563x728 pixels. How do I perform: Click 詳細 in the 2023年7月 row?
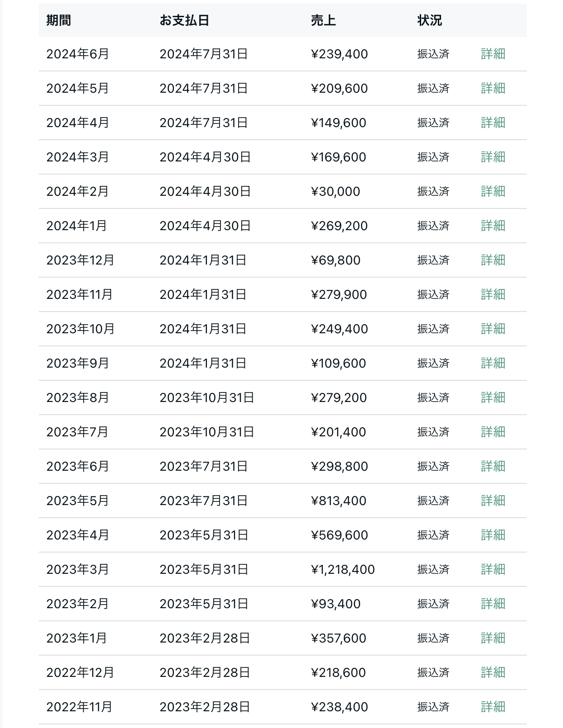tap(493, 432)
